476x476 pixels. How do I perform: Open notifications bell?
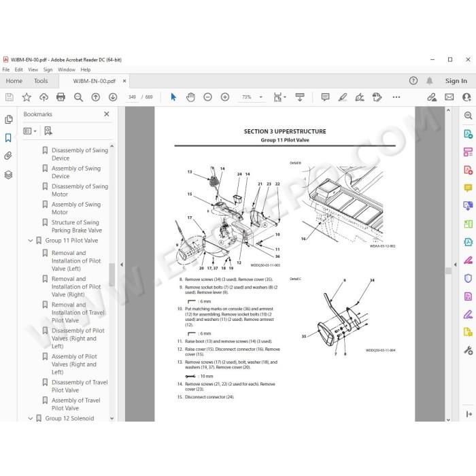429,81
